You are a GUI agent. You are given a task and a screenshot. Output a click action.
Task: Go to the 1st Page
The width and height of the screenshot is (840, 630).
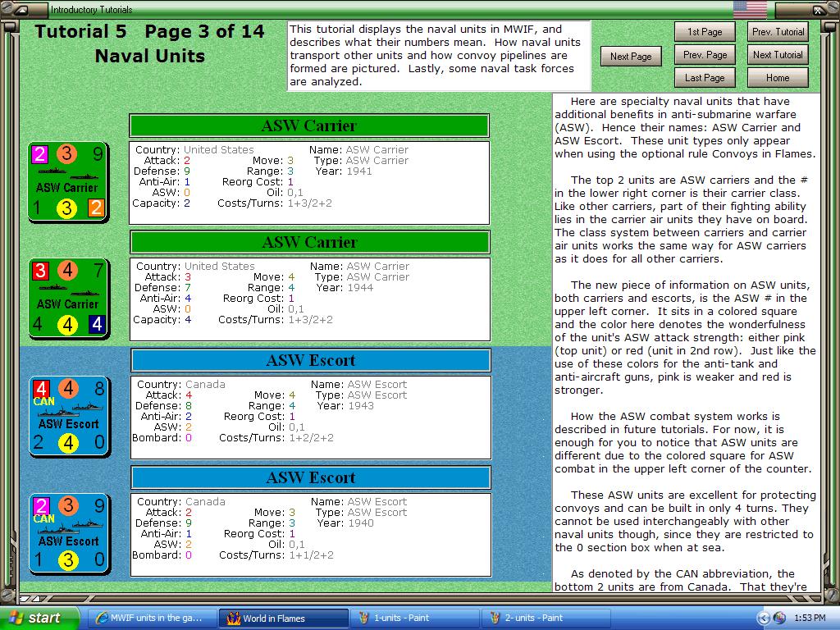coord(705,32)
